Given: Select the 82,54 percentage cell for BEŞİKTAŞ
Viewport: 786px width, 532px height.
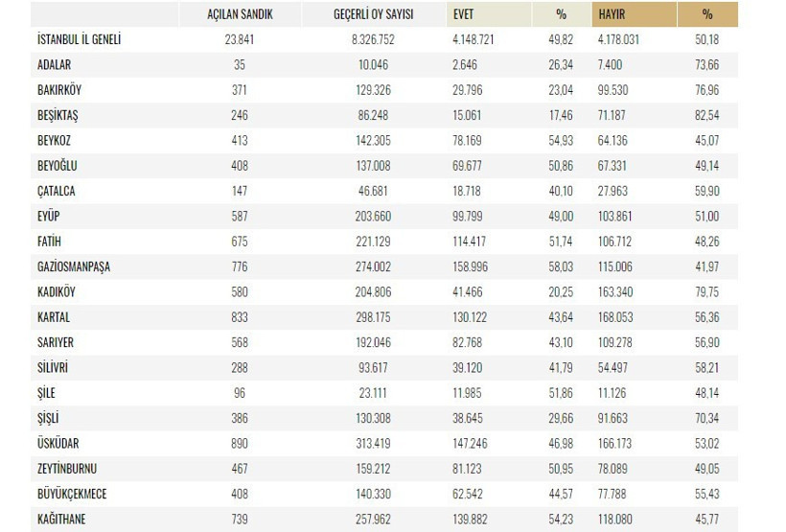Looking at the screenshot, I should click(x=706, y=115).
